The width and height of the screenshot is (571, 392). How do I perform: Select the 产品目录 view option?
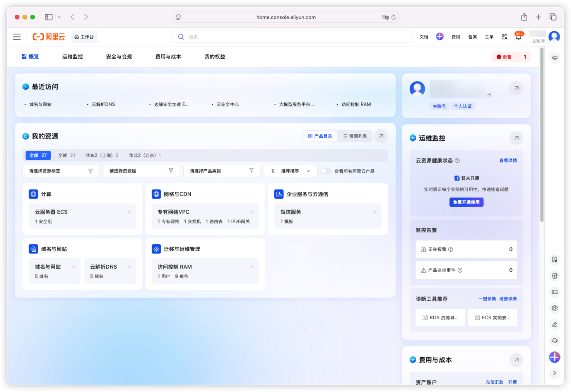(x=320, y=136)
